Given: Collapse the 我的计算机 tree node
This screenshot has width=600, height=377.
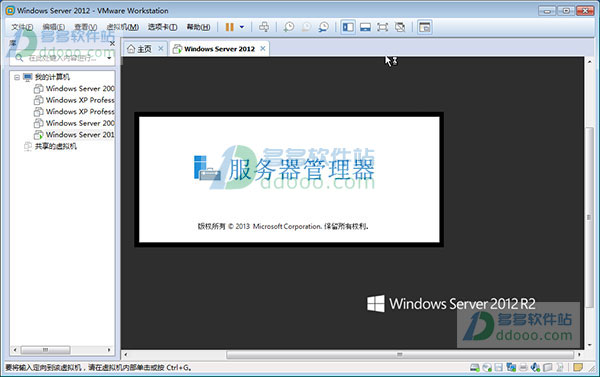Looking at the screenshot, I should click(17, 77).
